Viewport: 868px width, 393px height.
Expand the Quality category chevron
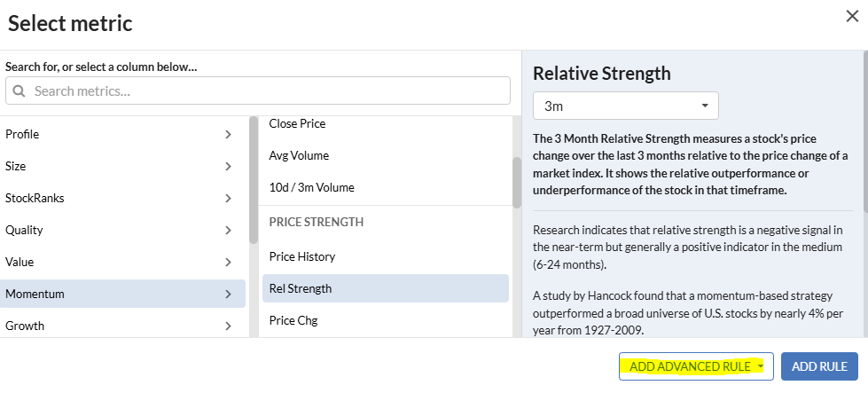[228, 231]
